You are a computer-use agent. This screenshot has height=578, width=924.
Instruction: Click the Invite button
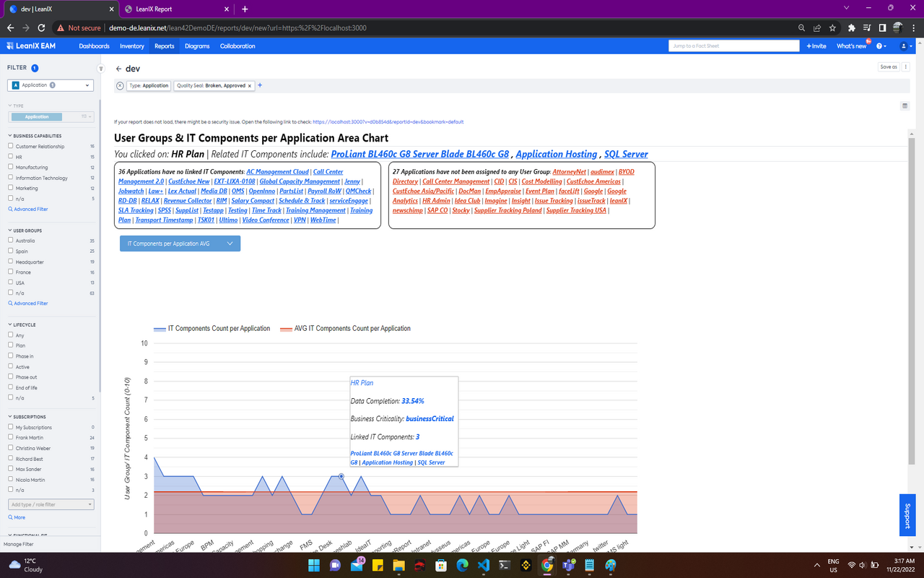(x=816, y=46)
